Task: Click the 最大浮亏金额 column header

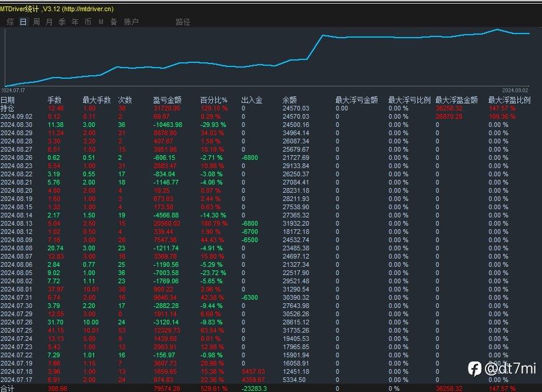Action: (356, 100)
